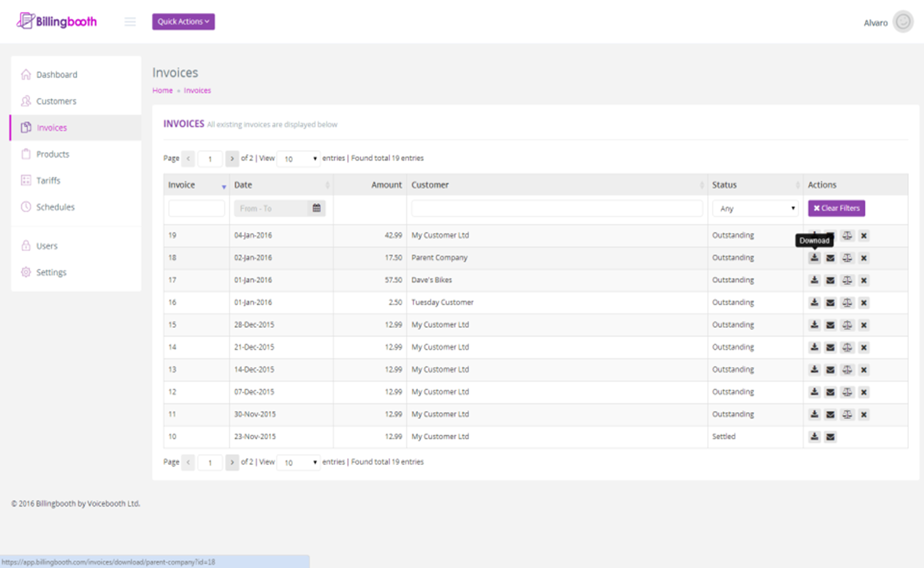Expand the Quick Actions dropdown
The image size is (924, 568).
[184, 21]
